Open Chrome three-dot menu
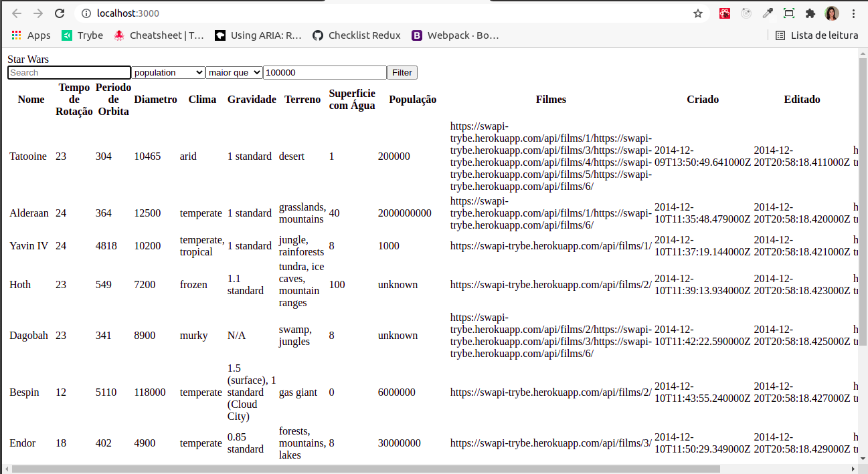The image size is (868, 474). pos(853,13)
